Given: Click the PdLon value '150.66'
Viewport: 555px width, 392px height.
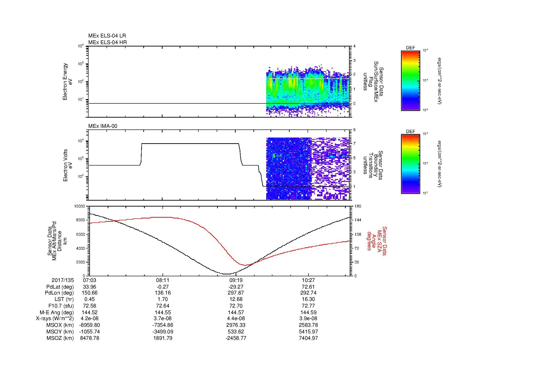Looking at the screenshot, I should (90, 293).
